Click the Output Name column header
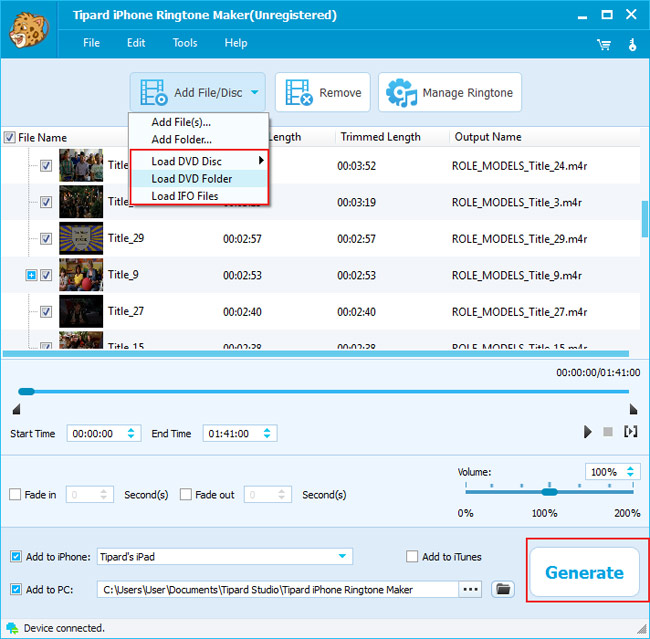Image resolution: width=650 pixels, height=639 pixels. tap(488, 137)
